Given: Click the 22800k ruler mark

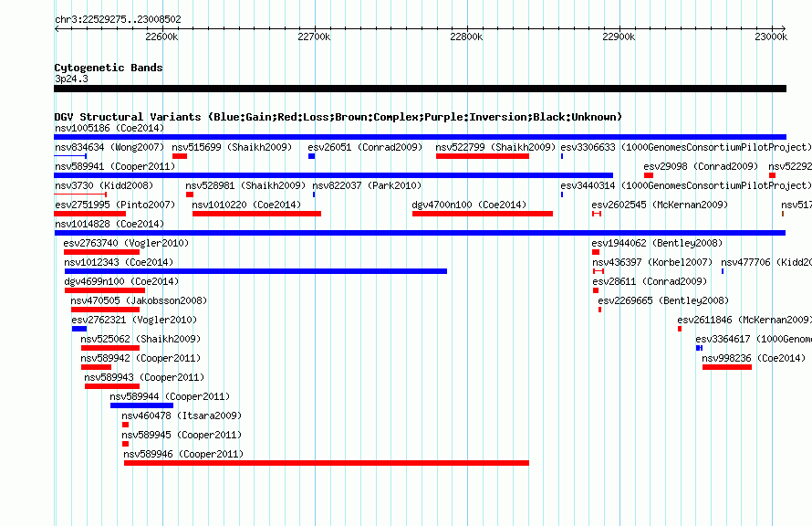Looking at the screenshot, I should [x=466, y=37].
